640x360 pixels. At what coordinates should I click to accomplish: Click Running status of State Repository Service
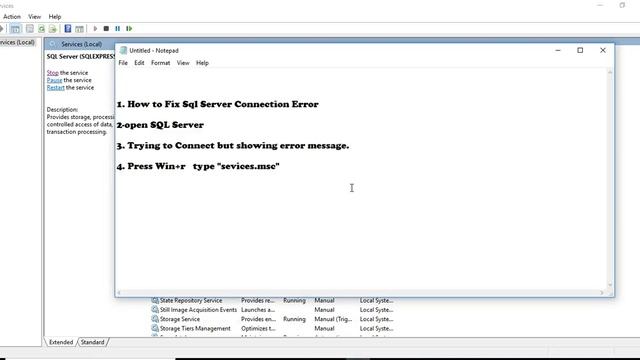point(294,300)
